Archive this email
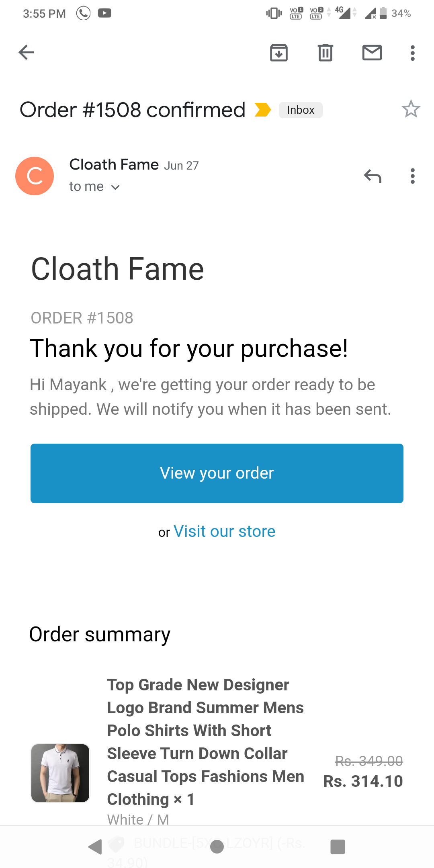 coord(278,53)
